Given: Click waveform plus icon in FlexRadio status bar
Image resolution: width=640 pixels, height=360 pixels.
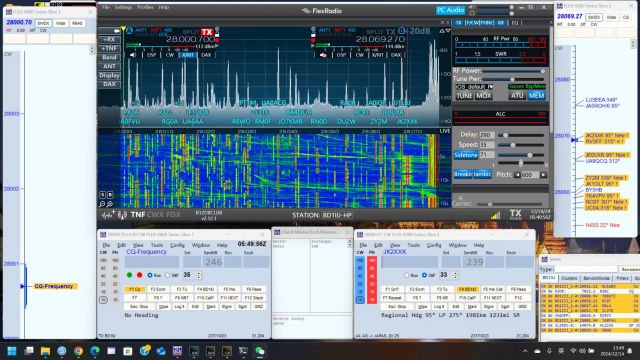Looking at the screenshot, I should click(x=109, y=215).
